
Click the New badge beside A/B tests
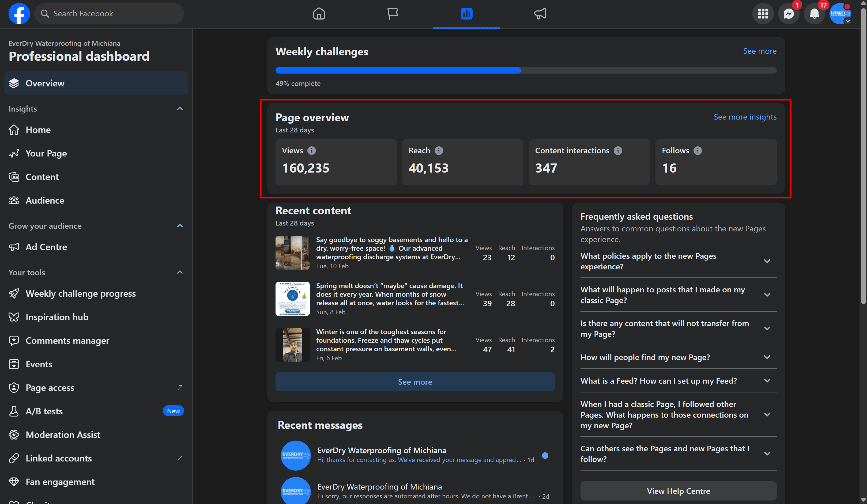coord(173,411)
